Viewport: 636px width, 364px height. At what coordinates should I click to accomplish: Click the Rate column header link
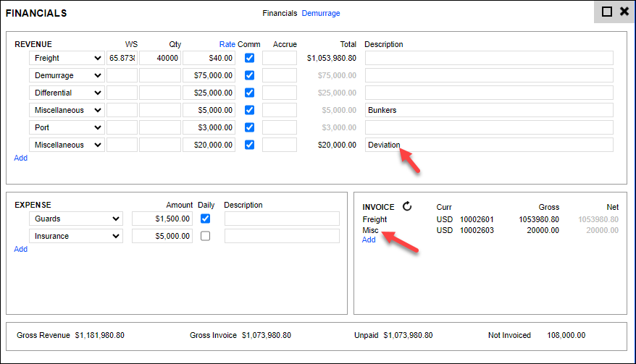227,44
